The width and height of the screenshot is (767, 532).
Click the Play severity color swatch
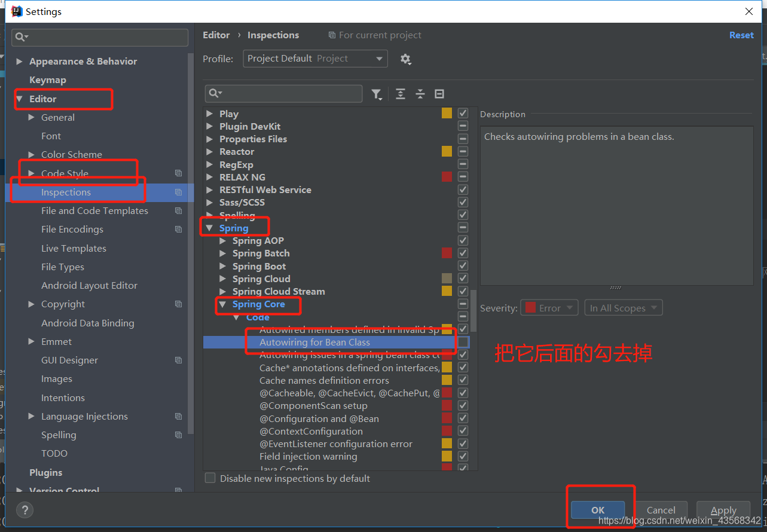click(x=447, y=113)
